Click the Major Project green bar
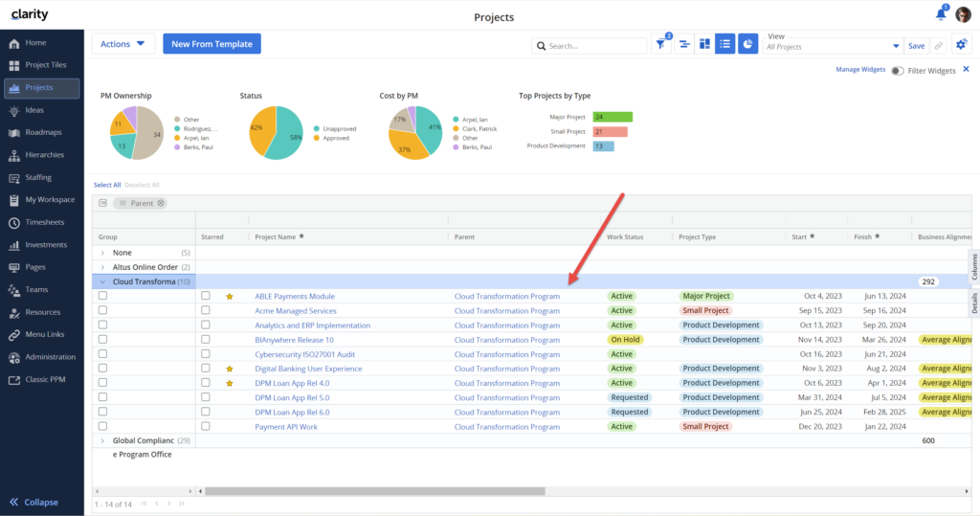 pos(612,117)
